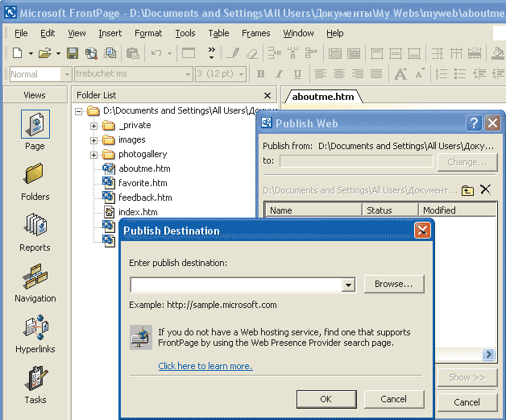
Task: Open the Tools menu
Action: pos(185,33)
